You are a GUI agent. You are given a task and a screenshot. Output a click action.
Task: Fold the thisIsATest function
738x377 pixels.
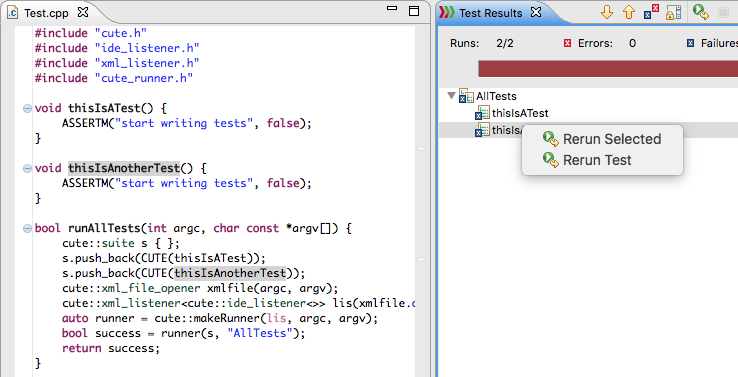point(27,109)
